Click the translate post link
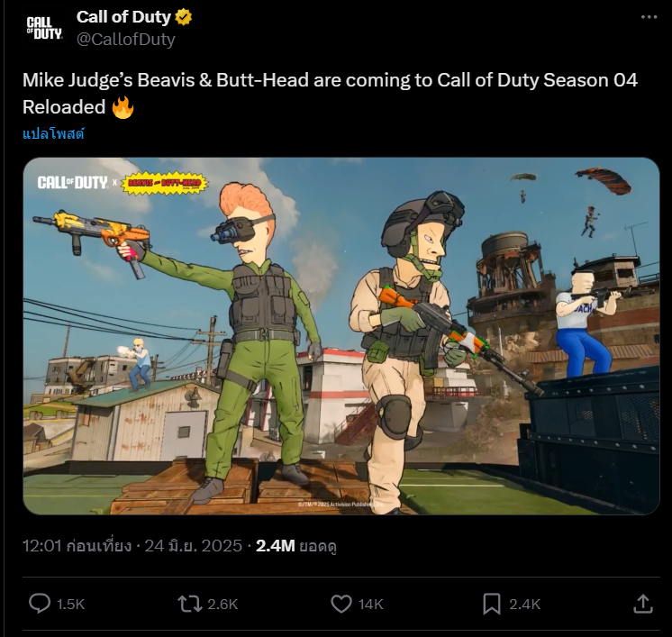The height and width of the screenshot is (637, 672). click(x=53, y=133)
